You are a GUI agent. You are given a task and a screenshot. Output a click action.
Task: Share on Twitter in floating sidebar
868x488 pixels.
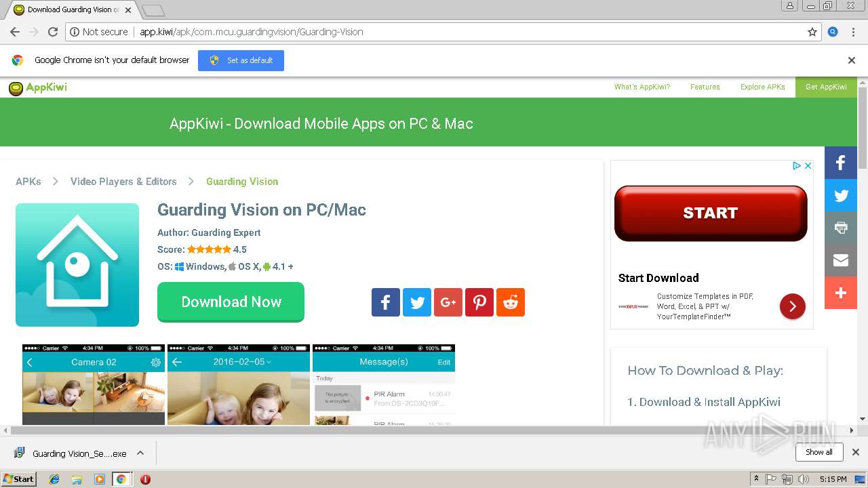pos(841,195)
